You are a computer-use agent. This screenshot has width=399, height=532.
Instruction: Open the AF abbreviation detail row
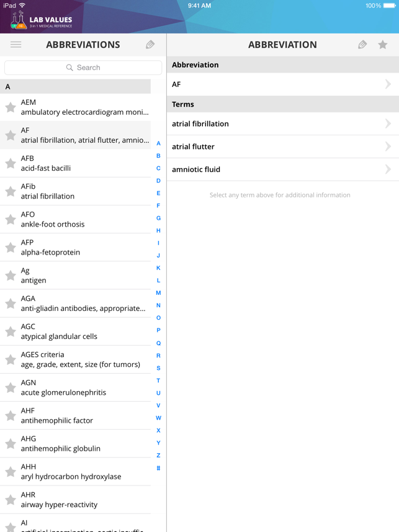(x=282, y=84)
